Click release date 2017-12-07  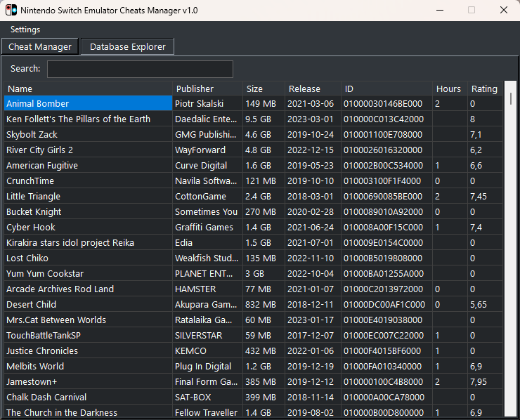pos(313,336)
